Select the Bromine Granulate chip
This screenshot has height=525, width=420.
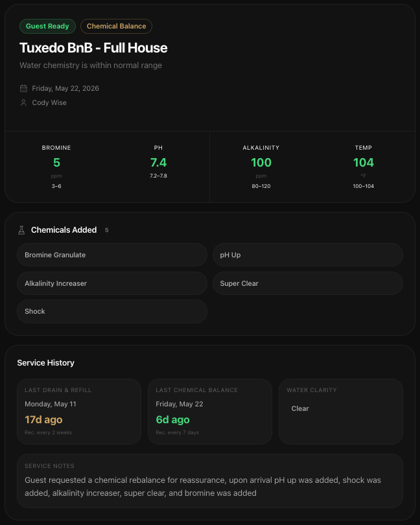point(112,255)
